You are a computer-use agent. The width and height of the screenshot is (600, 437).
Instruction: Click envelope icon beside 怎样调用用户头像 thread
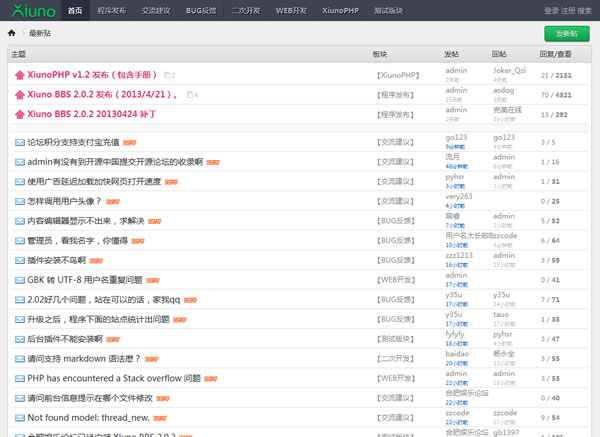point(19,201)
